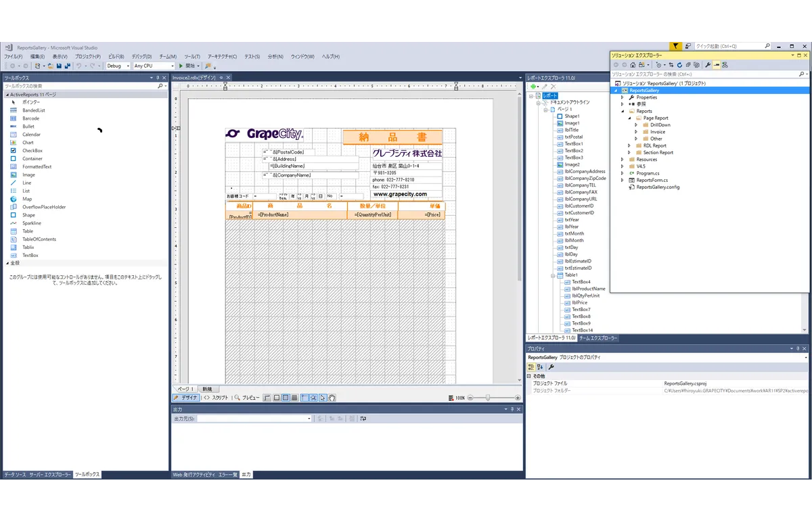This screenshot has height=514, width=812.
Task: Open the Debug configuration dropdown
Action: point(118,66)
